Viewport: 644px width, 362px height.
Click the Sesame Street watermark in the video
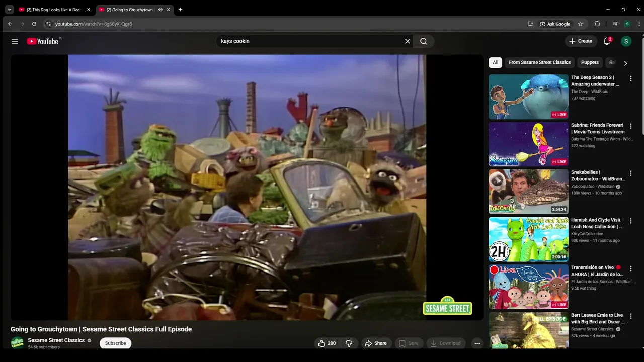[x=447, y=306]
